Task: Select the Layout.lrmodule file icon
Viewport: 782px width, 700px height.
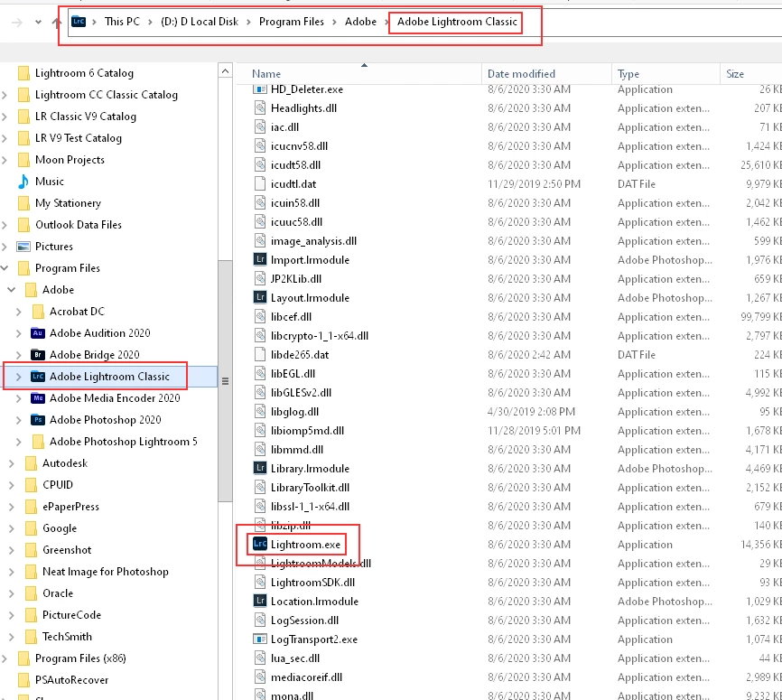Action: 260,297
